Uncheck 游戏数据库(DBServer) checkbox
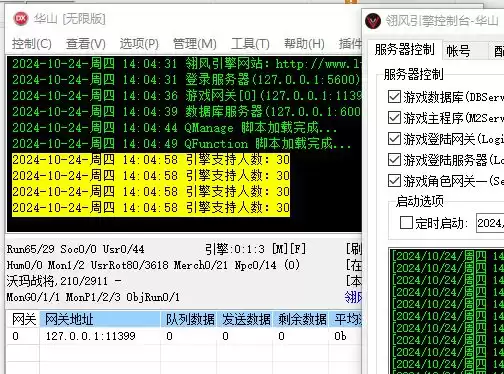 [x=394, y=97]
